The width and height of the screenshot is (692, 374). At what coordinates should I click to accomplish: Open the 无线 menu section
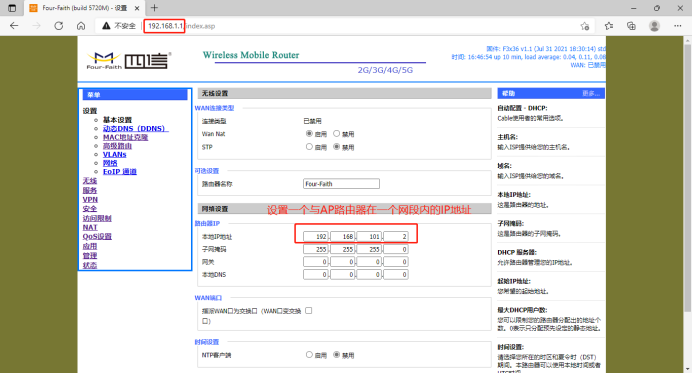(x=90, y=181)
